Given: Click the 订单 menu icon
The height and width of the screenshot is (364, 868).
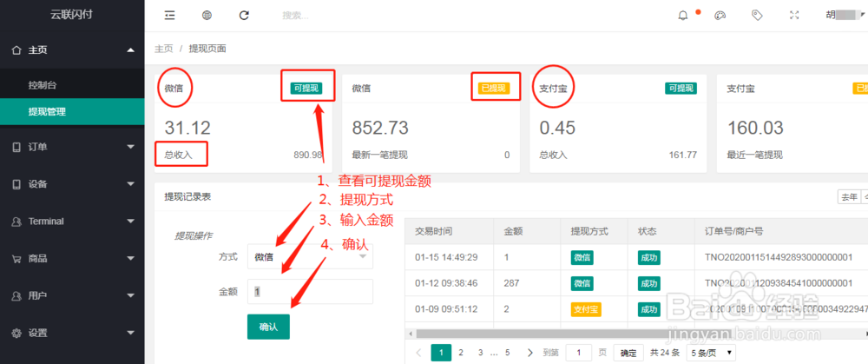Looking at the screenshot, I should pos(16,147).
